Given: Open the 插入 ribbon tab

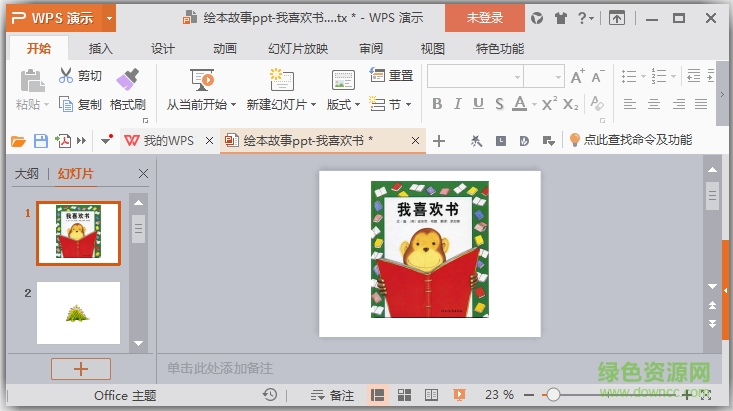Looking at the screenshot, I should [101, 48].
